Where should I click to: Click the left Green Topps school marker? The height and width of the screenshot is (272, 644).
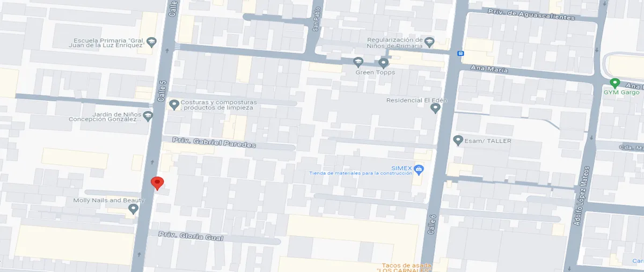(x=358, y=62)
